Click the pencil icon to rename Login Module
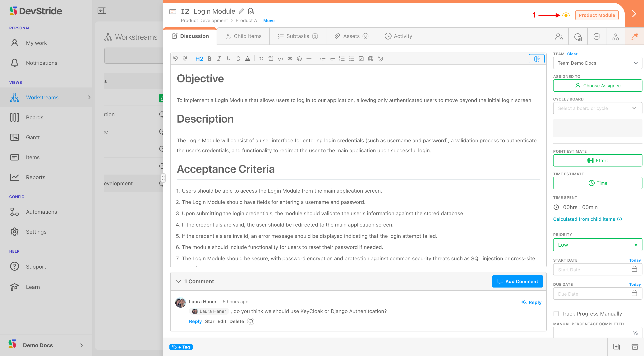644x356 pixels. tap(241, 11)
